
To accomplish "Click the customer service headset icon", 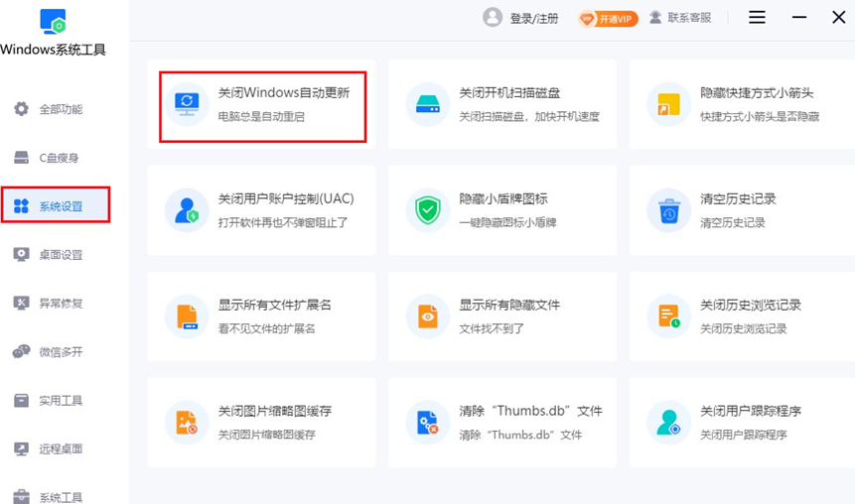I will [x=655, y=18].
